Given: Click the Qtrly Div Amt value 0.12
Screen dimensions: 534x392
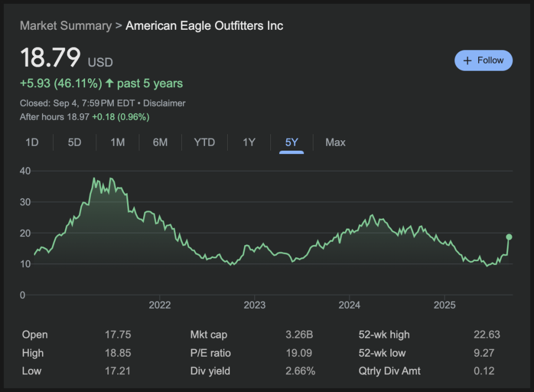Looking at the screenshot, I should [484, 371].
